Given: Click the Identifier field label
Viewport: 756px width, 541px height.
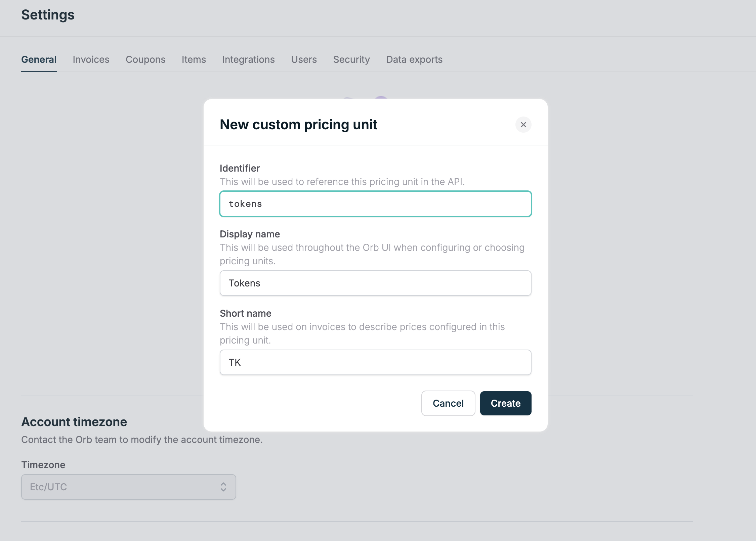Looking at the screenshot, I should [x=240, y=168].
